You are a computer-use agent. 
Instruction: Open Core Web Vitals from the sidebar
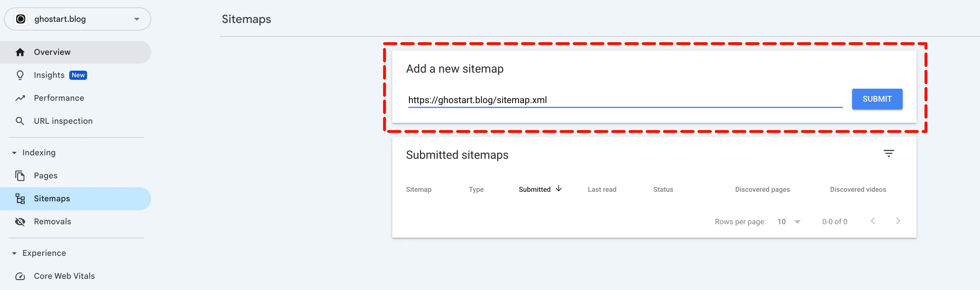pos(64,276)
